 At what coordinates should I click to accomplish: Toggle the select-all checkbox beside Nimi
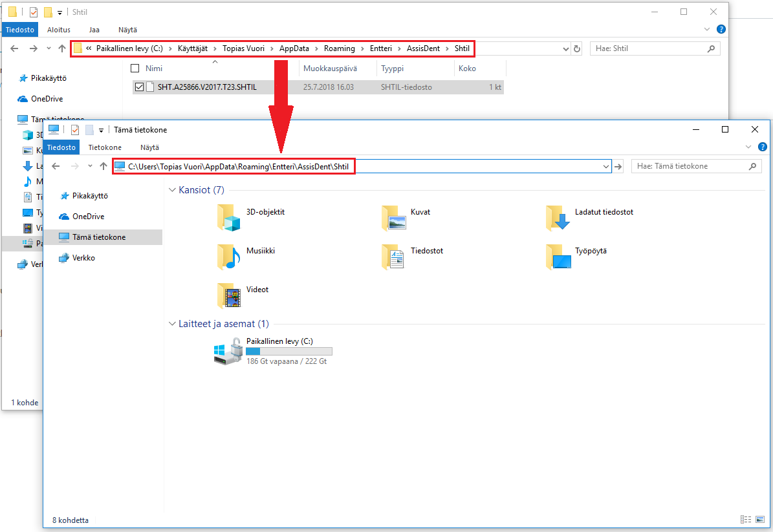pyautogui.click(x=135, y=69)
